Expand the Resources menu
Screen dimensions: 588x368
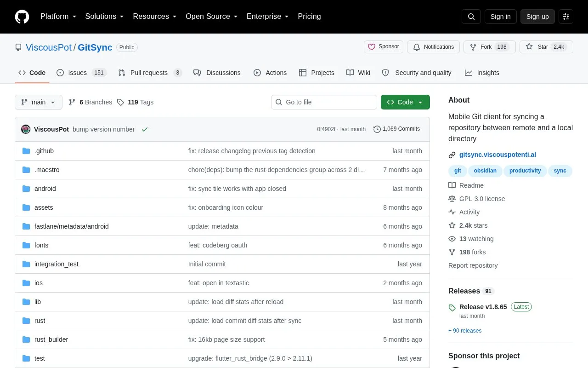tap(155, 17)
